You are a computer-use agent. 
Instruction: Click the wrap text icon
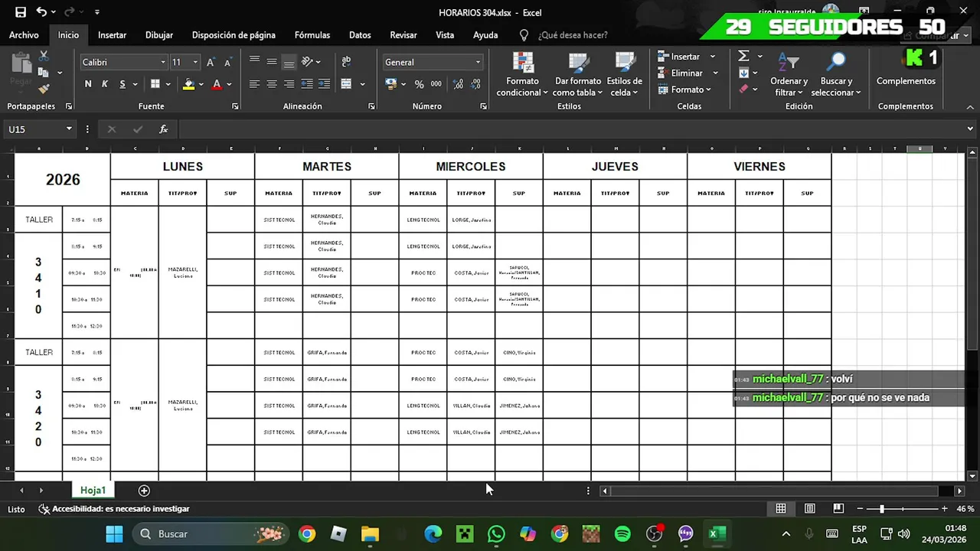pyautogui.click(x=346, y=62)
